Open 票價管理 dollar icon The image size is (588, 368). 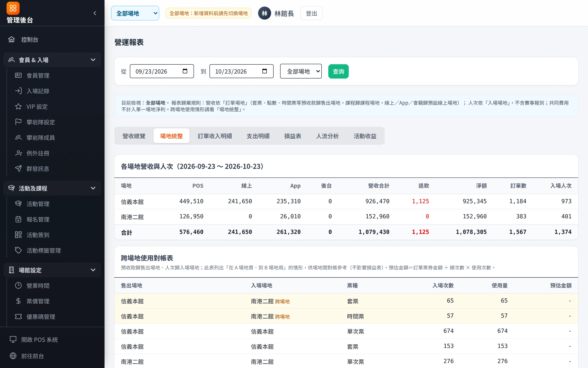click(18, 301)
